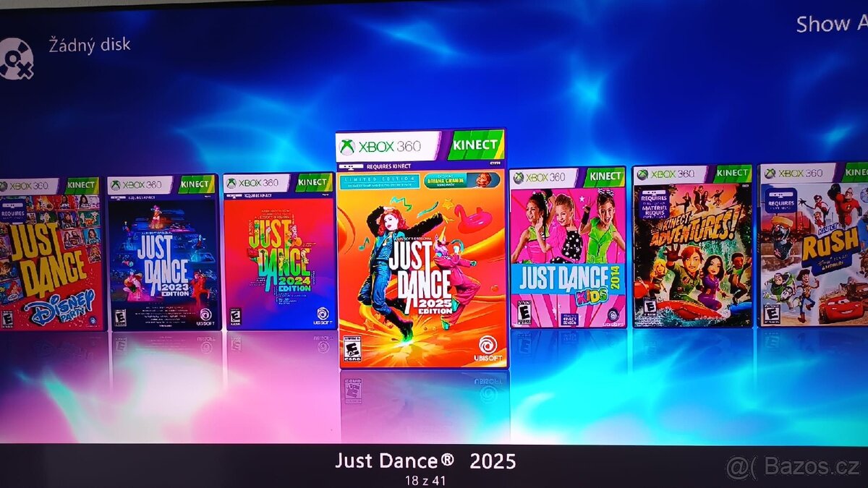Click the Bazos.cz watermark
868x488 pixels.
click(794, 467)
